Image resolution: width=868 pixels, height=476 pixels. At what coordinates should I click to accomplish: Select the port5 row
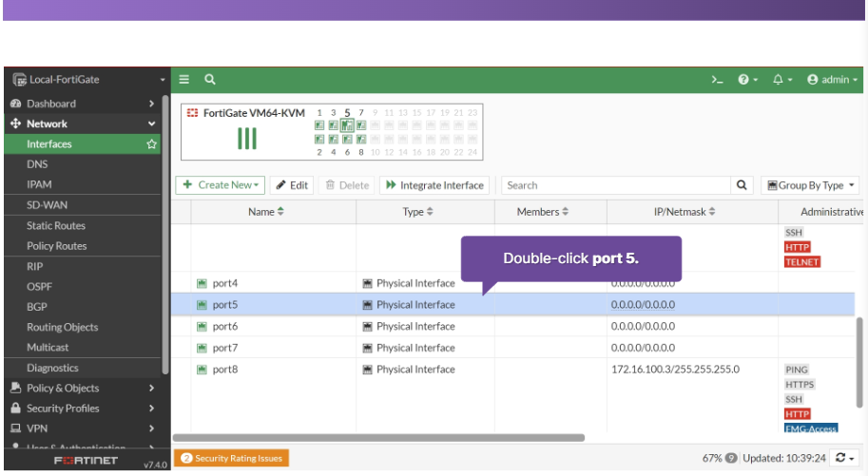pyautogui.click(x=512, y=304)
